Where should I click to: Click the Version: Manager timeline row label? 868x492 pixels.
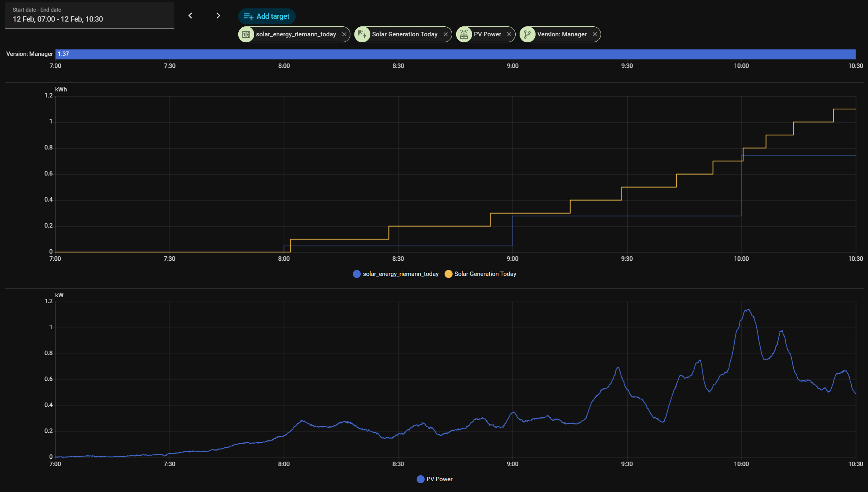(30, 54)
